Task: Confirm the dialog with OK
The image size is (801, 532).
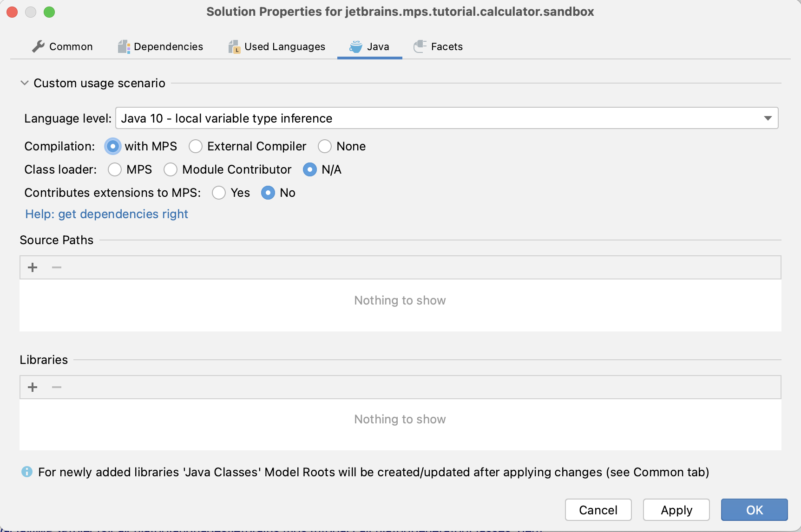Action: pyautogui.click(x=754, y=510)
